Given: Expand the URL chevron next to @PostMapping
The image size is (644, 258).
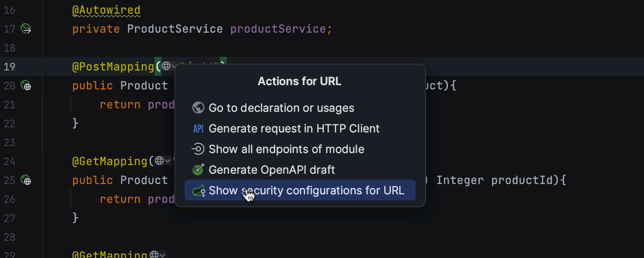Looking at the screenshot, I should point(174,67).
